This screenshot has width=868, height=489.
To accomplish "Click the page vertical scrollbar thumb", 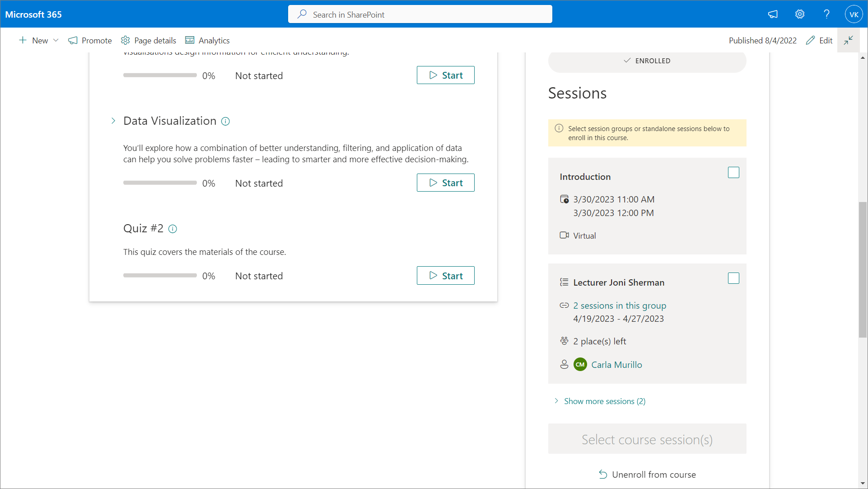I will pyautogui.click(x=863, y=270).
